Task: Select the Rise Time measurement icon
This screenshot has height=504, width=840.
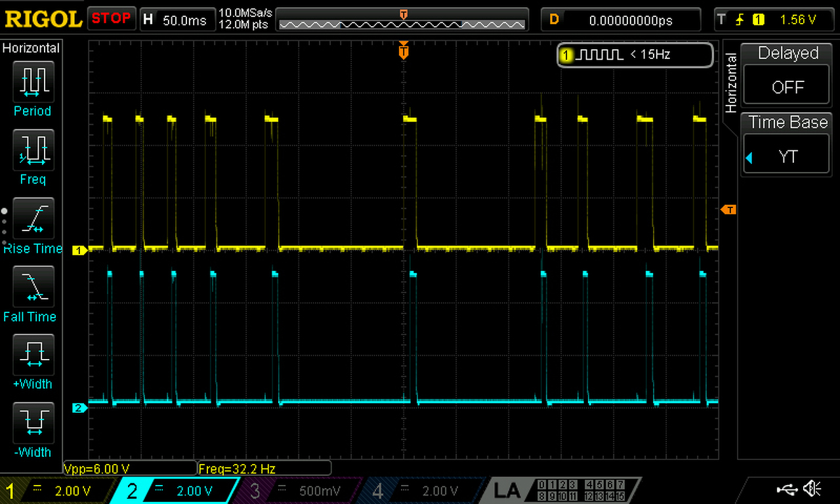Action: tap(33, 219)
